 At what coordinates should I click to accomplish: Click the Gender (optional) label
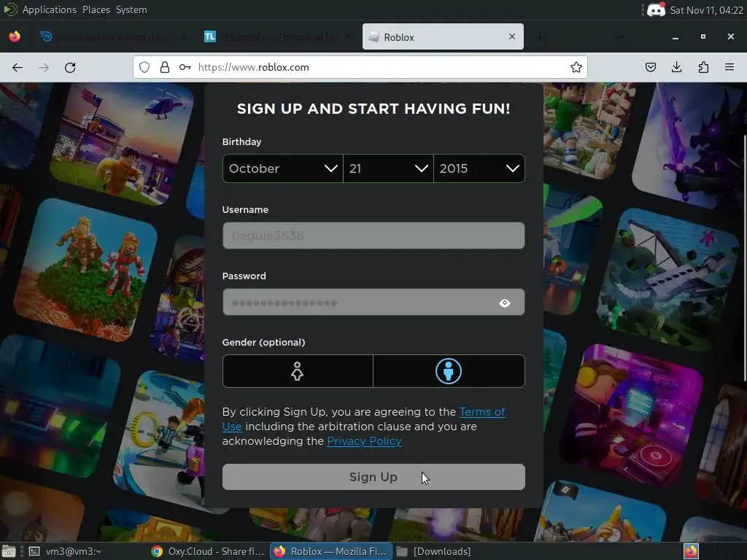(x=263, y=343)
